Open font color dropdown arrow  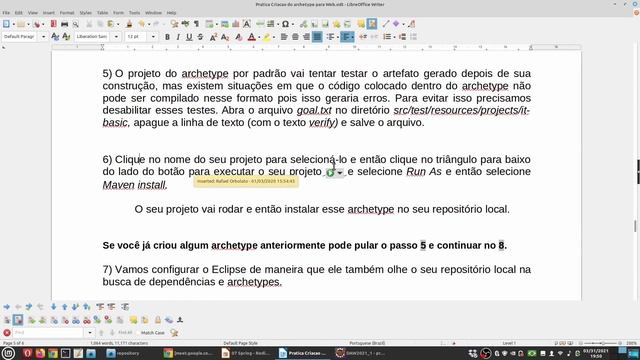point(259,37)
